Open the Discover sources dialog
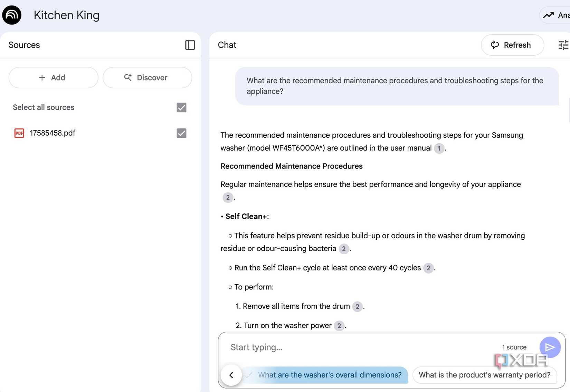570x392 pixels. pyautogui.click(x=147, y=77)
